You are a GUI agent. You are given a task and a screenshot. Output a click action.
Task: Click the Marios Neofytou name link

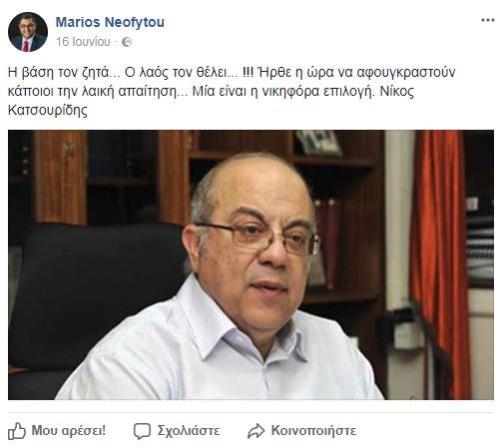110,22
